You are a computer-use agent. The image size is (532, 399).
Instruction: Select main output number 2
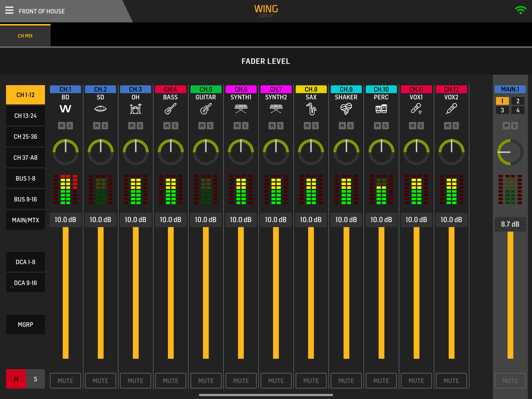point(518,101)
